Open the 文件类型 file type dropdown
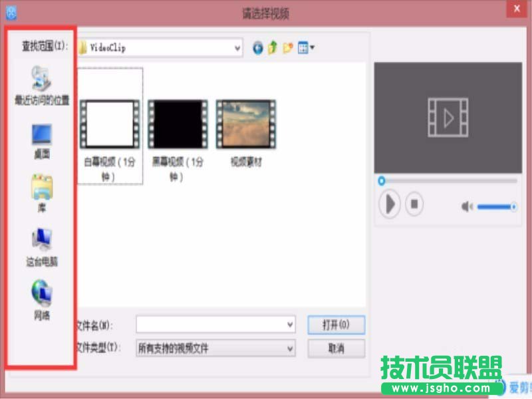532x399 pixels. tap(291, 348)
